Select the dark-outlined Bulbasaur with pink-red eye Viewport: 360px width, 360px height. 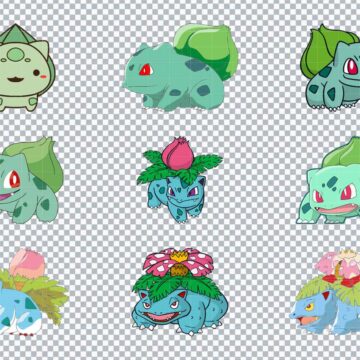(x=330, y=67)
